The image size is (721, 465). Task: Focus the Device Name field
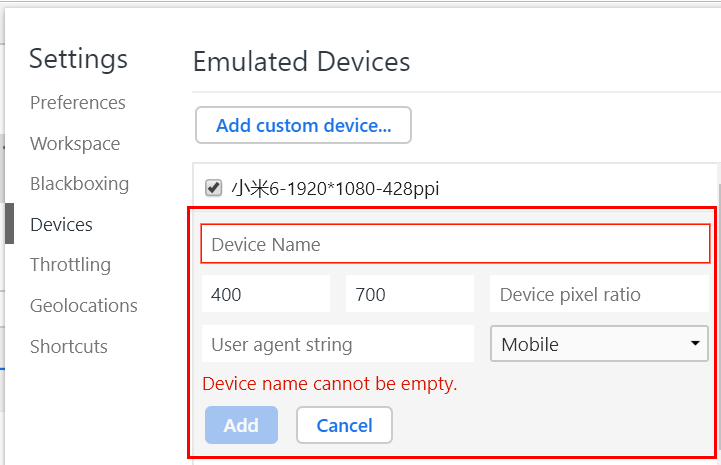click(x=455, y=244)
